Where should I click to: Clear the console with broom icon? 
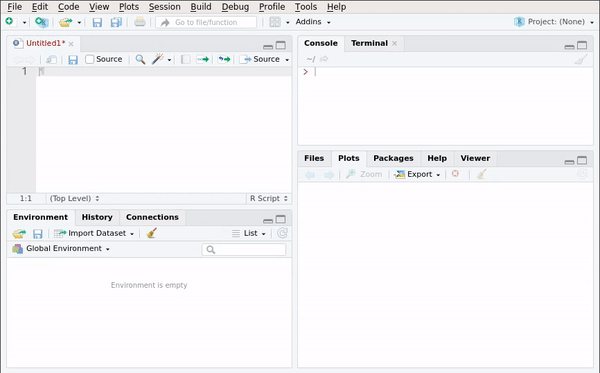point(581,59)
